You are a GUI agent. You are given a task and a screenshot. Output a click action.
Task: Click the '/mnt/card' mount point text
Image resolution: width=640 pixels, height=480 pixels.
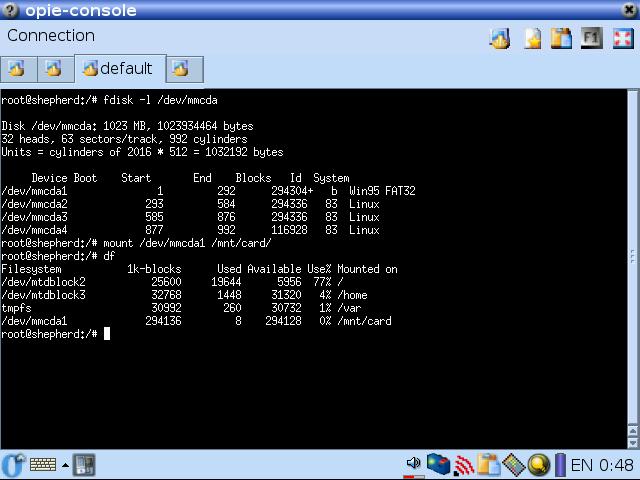point(364,321)
